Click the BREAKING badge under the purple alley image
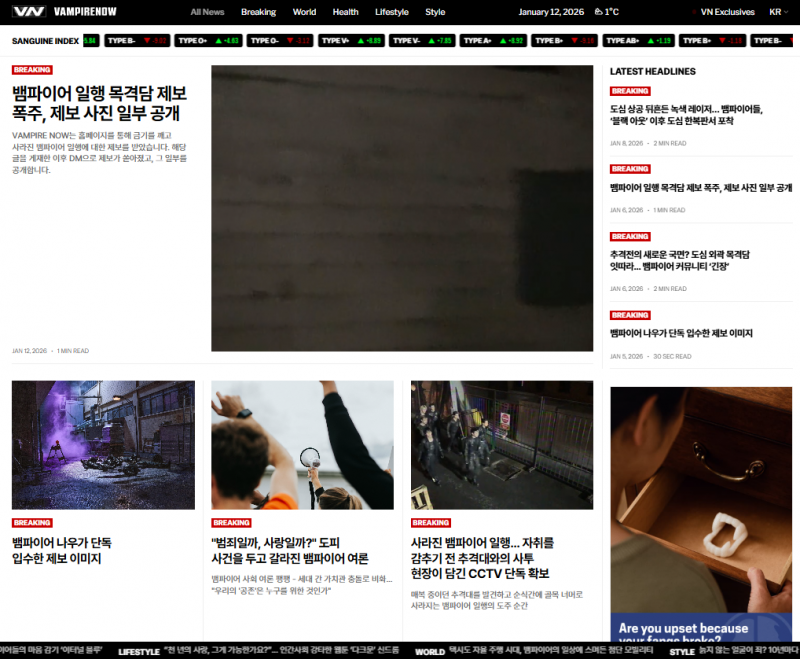Screen dimensions: 800x659 pyautogui.click(x=32, y=523)
